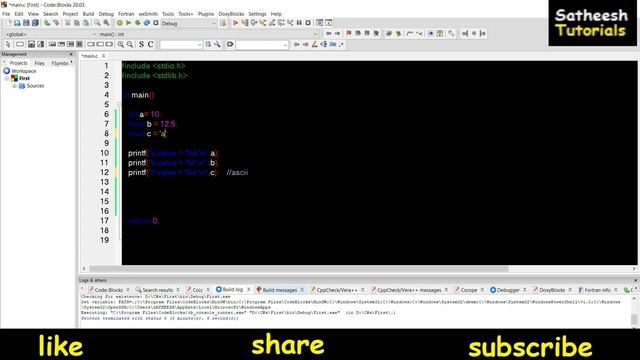The height and width of the screenshot is (360, 640).
Task: Open the Debug menu
Action: tap(106, 14)
